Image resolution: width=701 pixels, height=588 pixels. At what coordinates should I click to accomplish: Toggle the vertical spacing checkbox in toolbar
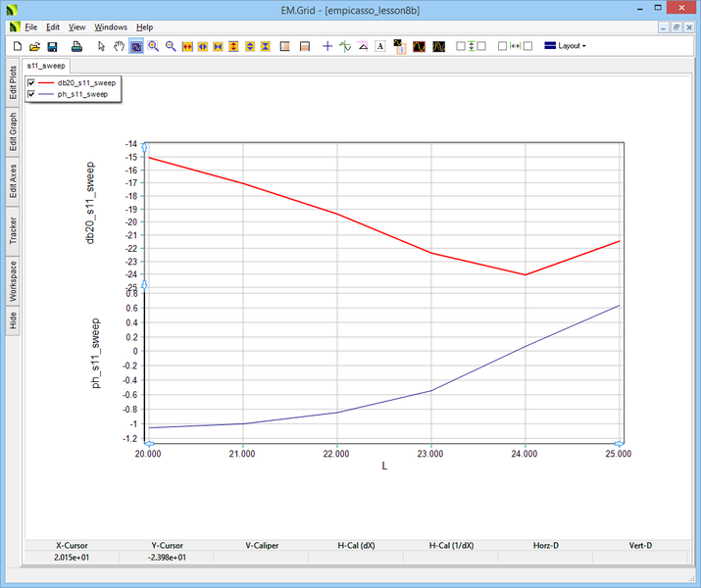tap(462, 46)
